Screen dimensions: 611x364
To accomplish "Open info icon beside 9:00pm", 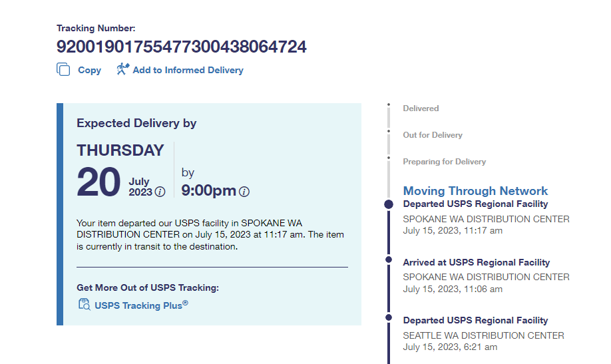I will point(244,192).
